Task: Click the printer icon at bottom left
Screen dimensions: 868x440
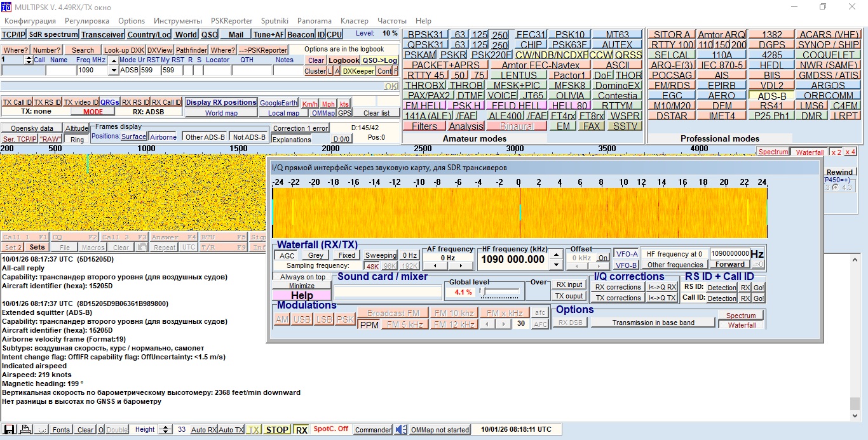Action: [x=25, y=430]
